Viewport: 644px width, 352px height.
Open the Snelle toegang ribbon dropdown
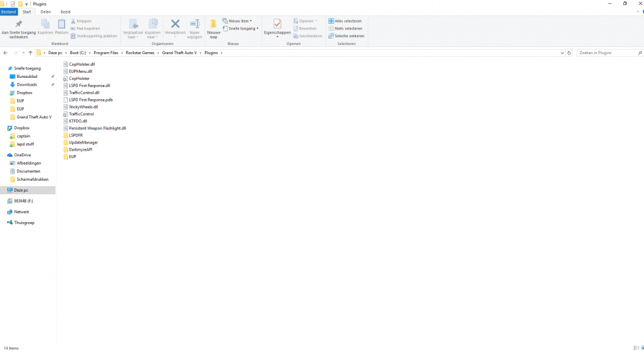[241, 28]
